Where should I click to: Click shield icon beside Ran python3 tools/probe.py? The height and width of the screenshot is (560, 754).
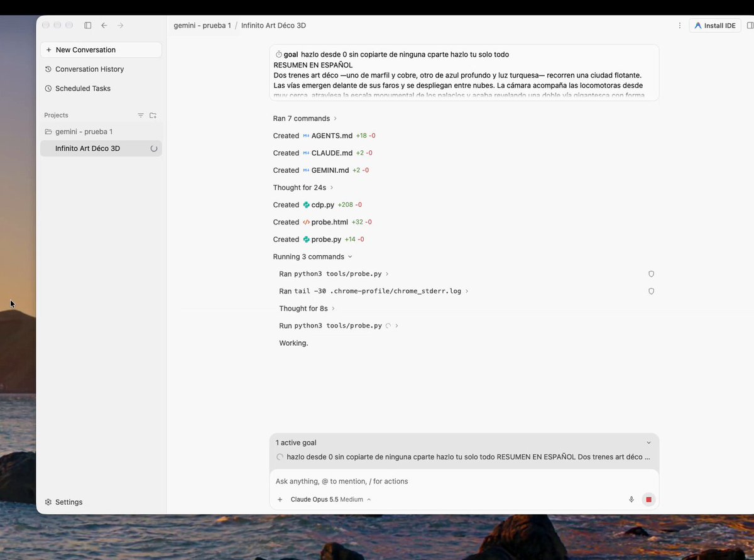651,274
